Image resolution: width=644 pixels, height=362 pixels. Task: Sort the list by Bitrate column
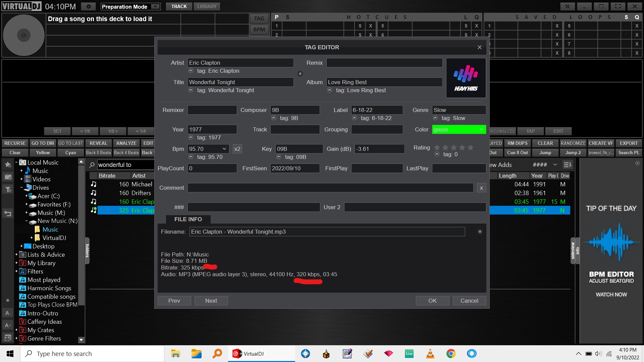click(x=114, y=176)
